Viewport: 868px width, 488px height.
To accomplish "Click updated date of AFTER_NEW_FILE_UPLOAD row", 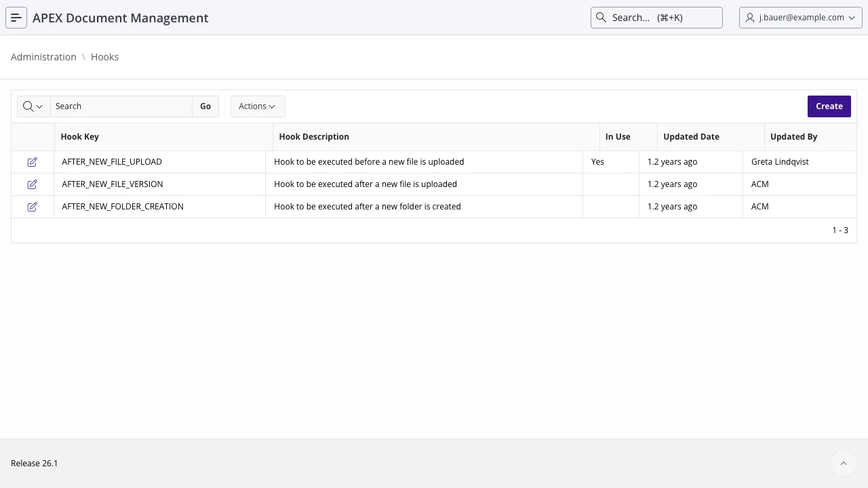I will tap(672, 162).
